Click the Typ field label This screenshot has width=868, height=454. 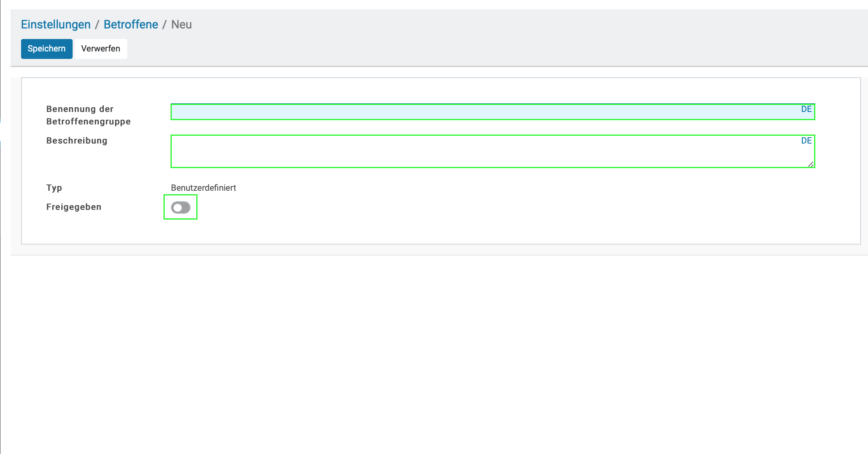[x=54, y=188]
